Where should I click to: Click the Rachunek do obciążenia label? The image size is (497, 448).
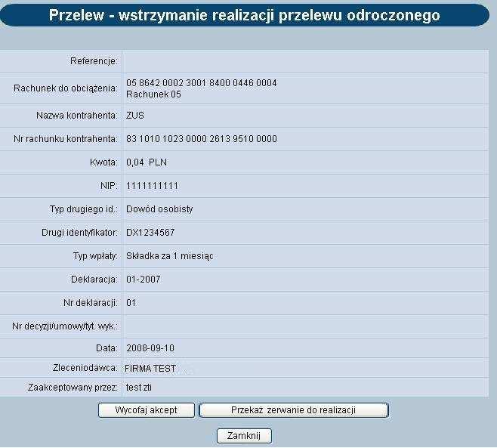(x=66, y=88)
